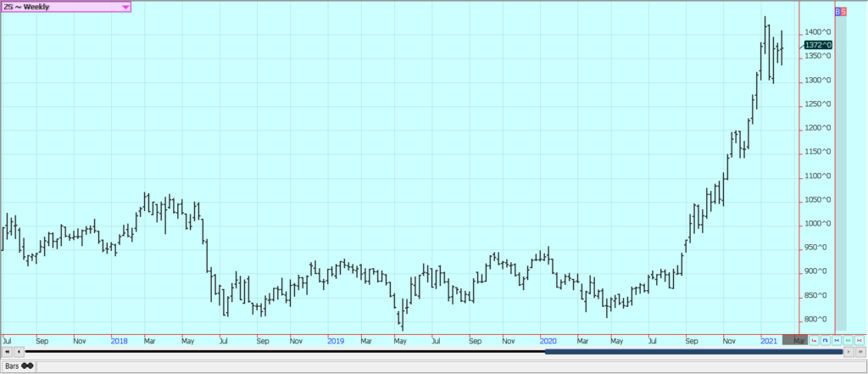The image size is (868, 374).
Task: Click the blue compress/expand arrows icon
Action: pyautogui.click(x=837, y=340)
